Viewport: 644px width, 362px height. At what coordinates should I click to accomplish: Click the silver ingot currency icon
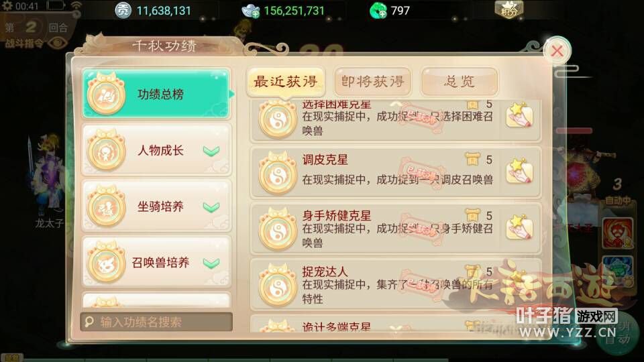coord(250,11)
